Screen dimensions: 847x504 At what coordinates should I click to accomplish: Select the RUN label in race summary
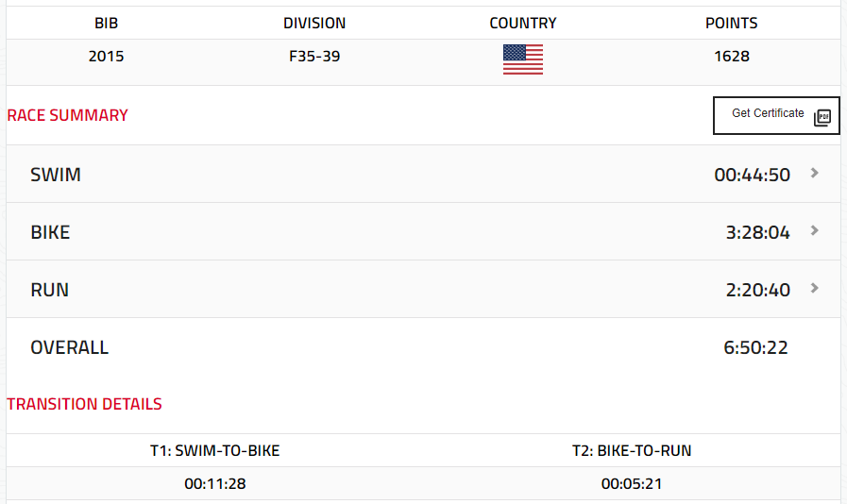(49, 290)
